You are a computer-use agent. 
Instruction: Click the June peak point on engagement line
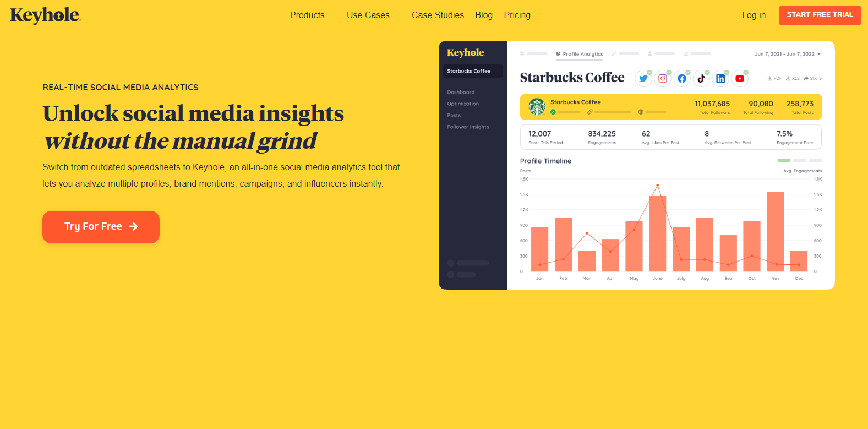tap(657, 185)
